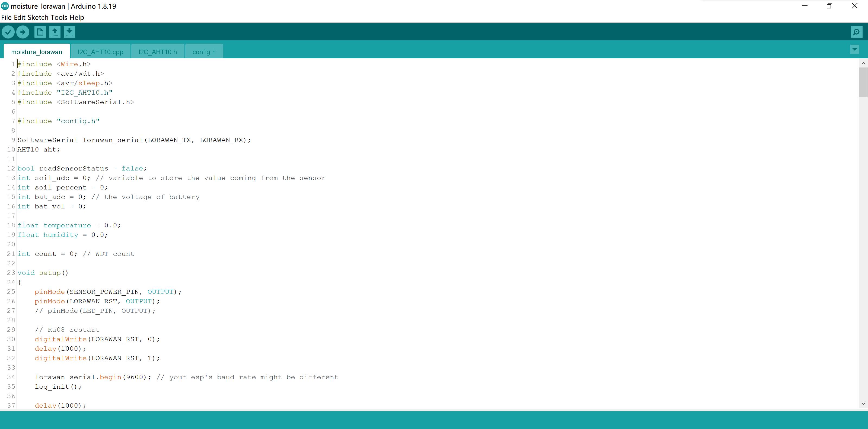The height and width of the screenshot is (429, 868).
Task: Click the I2C_AHT10.h tab
Action: click(158, 51)
